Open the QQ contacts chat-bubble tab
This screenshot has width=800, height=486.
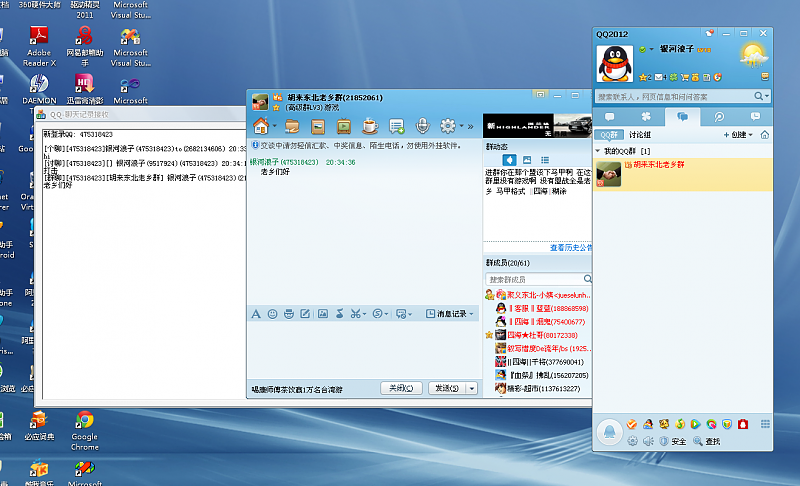click(x=609, y=117)
